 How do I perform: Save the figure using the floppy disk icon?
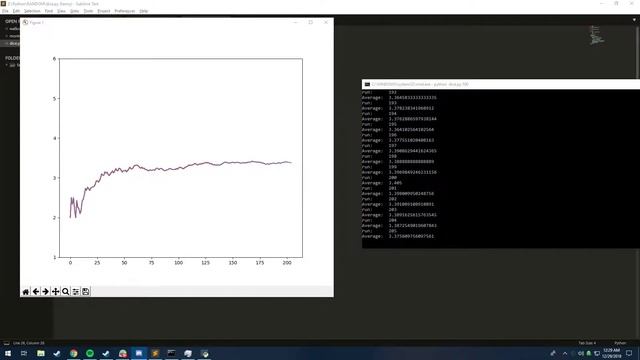(x=86, y=291)
